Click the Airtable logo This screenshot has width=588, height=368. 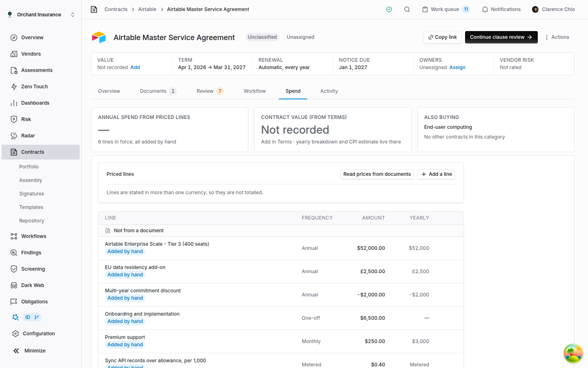pyautogui.click(x=99, y=37)
